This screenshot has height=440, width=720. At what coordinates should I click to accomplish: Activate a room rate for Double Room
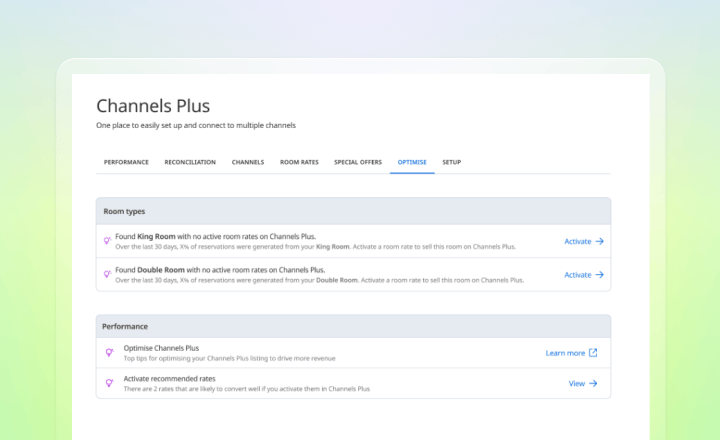pos(584,275)
